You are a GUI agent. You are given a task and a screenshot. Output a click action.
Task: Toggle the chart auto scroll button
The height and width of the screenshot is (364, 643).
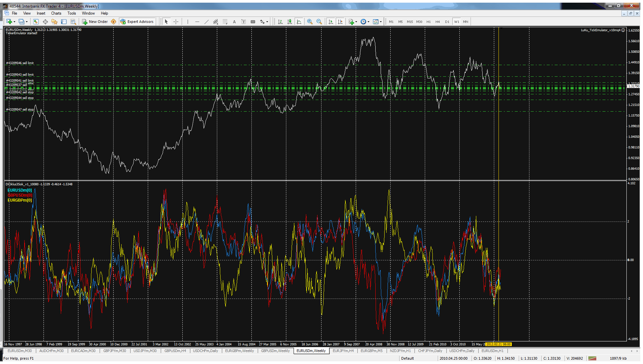coord(331,22)
